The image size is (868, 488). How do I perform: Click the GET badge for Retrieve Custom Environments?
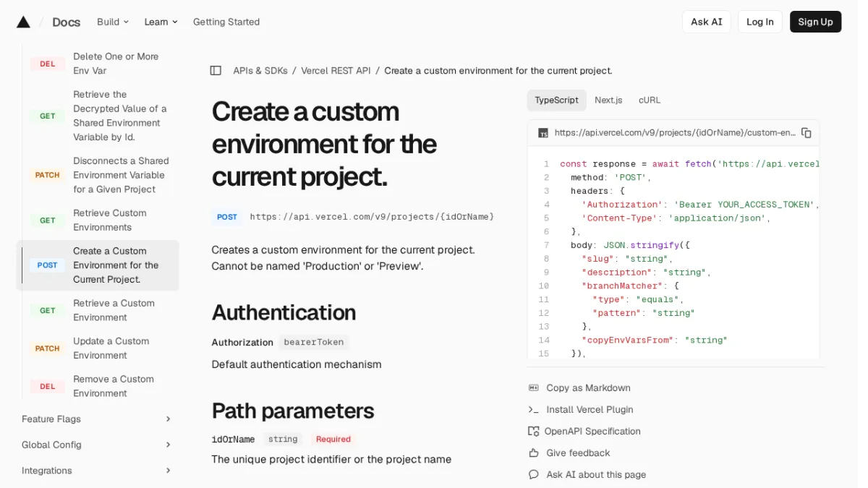48,221
